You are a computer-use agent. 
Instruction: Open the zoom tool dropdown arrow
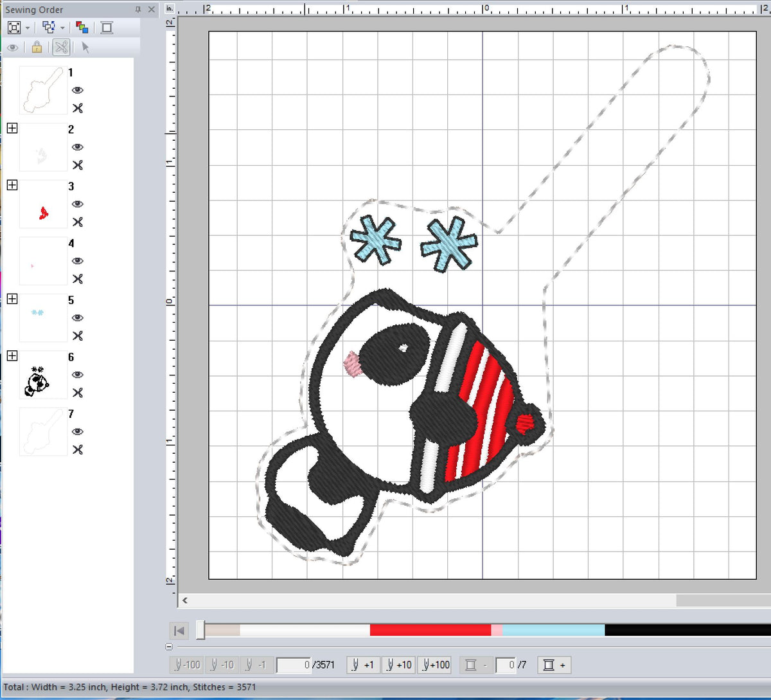(x=28, y=28)
